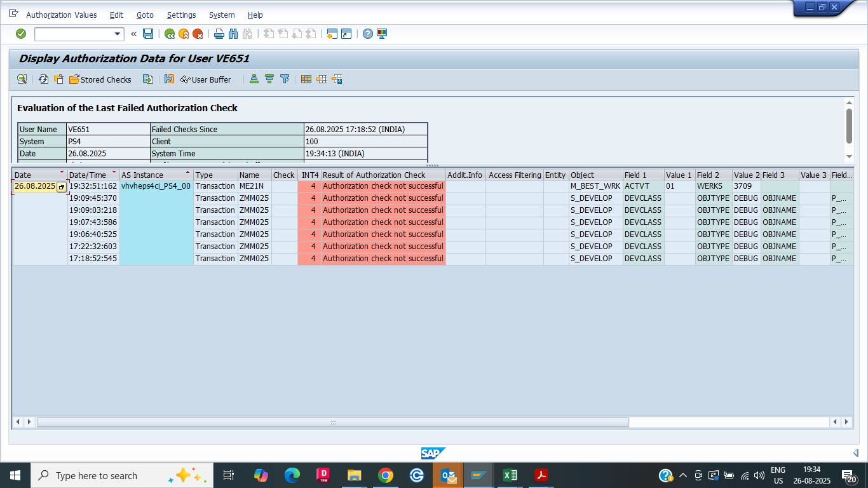Click the Save diskette icon

click(148, 34)
